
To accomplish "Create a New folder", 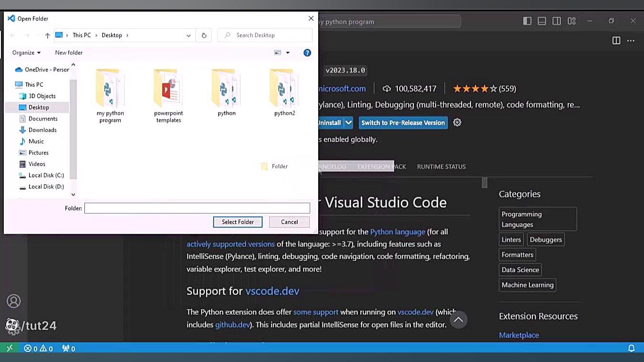I will click(69, 53).
